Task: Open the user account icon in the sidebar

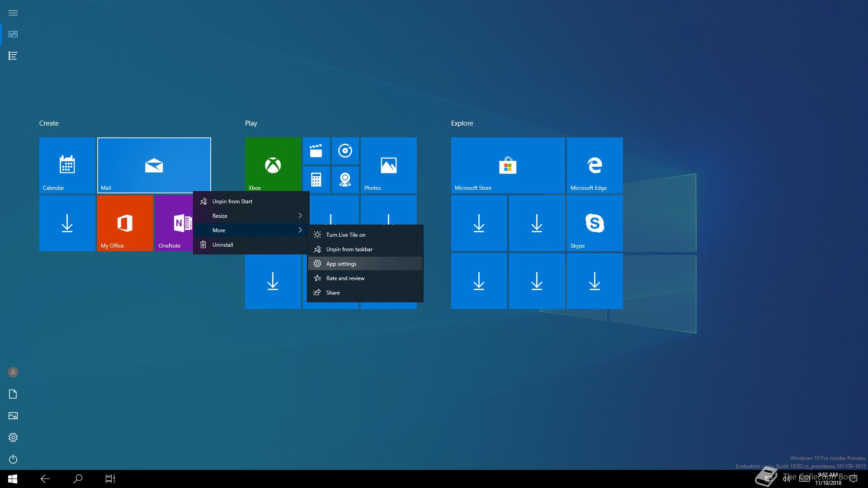Action: 13,372
